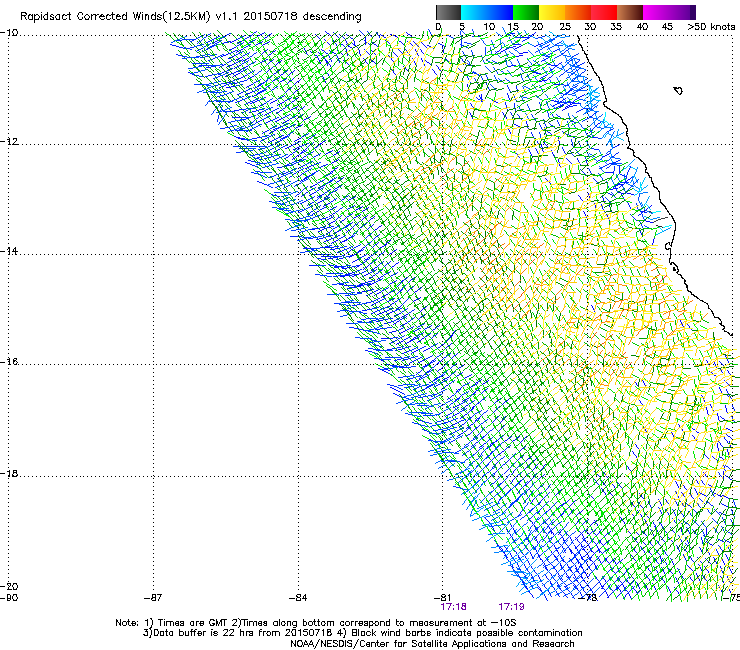This screenshot has height=650, width=740.
Task: Select the yellow 20–25 knots legend swatch
Action: (x=552, y=12)
